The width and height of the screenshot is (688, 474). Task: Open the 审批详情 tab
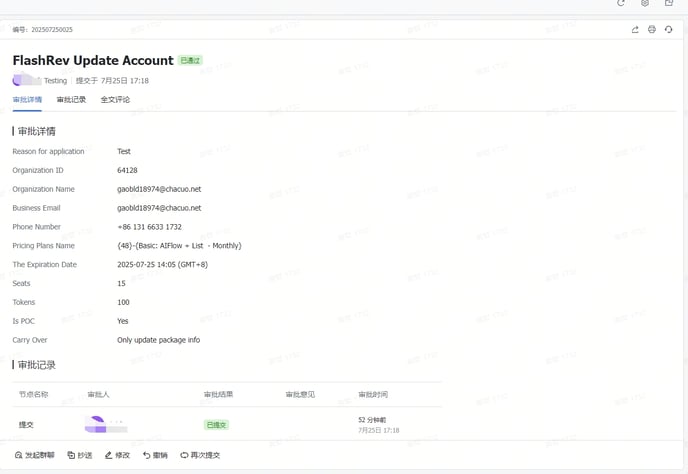tap(27, 100)
